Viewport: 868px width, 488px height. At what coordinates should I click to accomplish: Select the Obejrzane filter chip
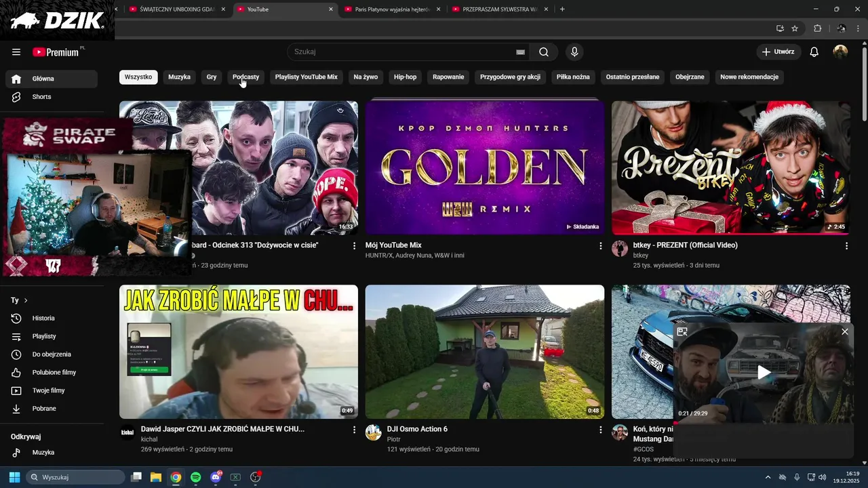[690, 77]
